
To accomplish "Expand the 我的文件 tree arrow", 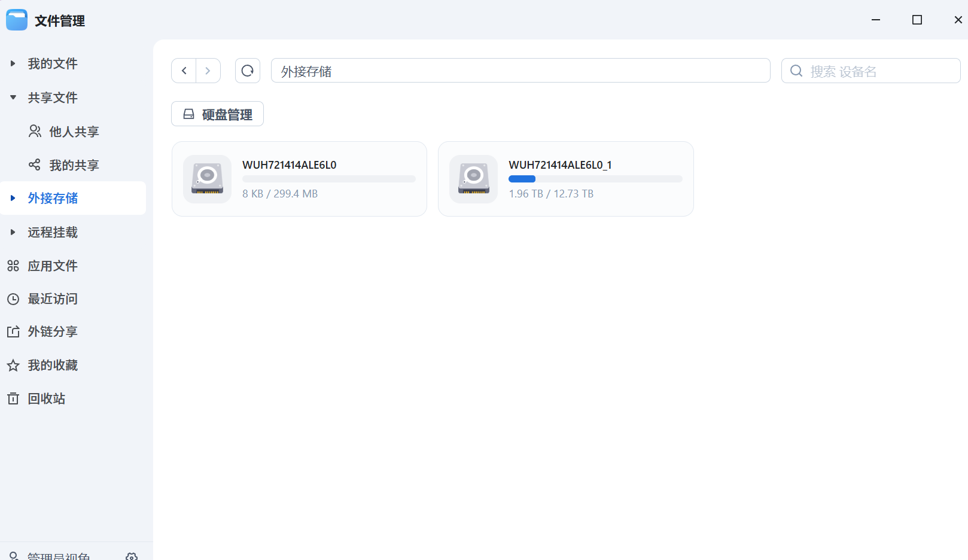I will pyautogui.click(x=13, y=63).
